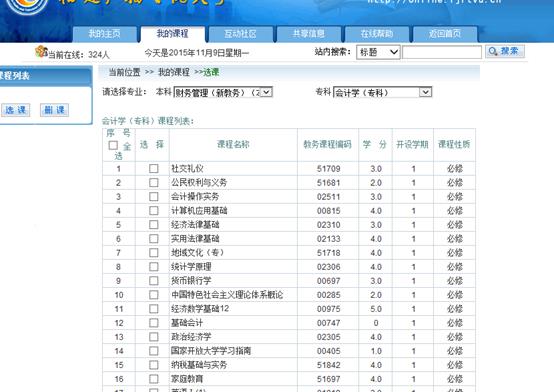Click 选课 in the breadcrumb
This screenshot has height=392, width=554.
pyautogui.click(x=211, y=72)
